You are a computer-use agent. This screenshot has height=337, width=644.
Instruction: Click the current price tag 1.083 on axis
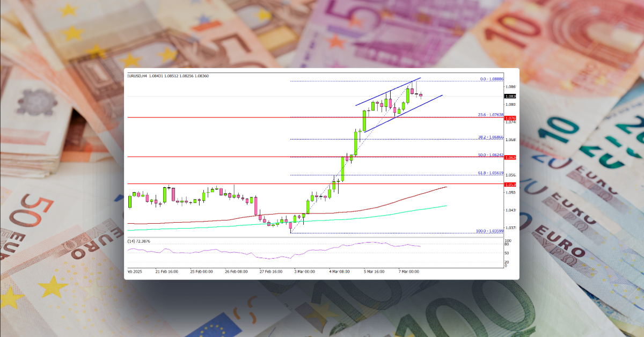coord(510,95)
